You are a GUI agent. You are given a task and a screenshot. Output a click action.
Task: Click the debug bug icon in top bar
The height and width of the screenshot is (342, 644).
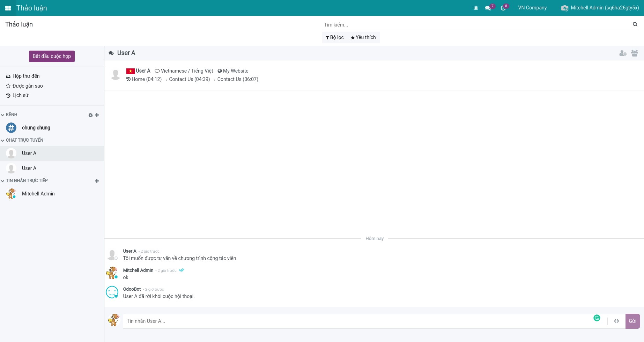point(476,8)
